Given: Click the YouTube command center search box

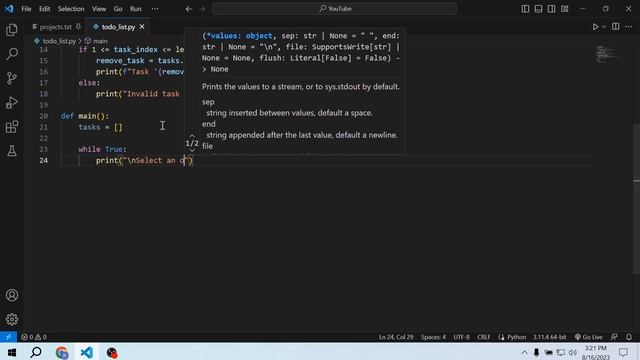Looking at the screenshot, I should click(x=334, y=9).
